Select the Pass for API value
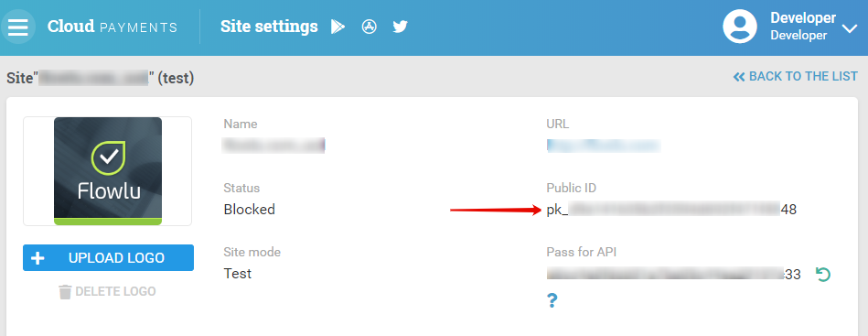 pos(674,274)
